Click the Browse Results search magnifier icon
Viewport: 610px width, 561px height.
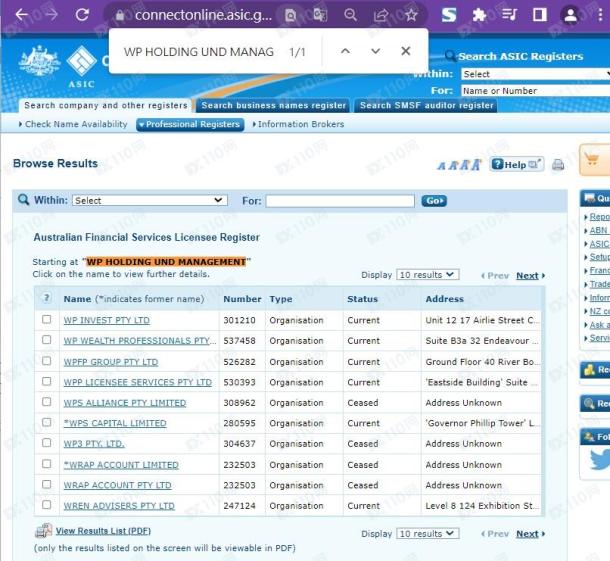[23, 200]
